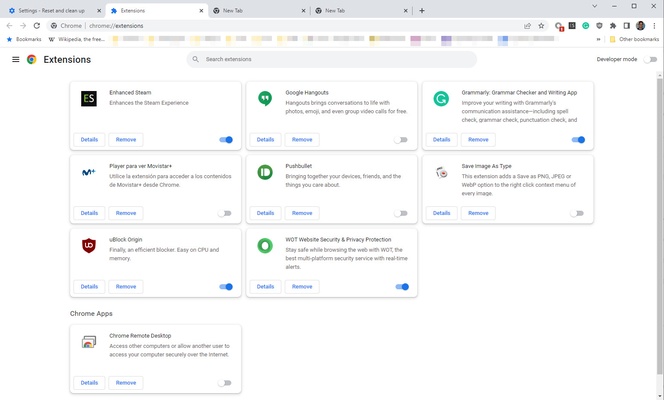This screenshot has height=400, width=664.
Task: Reload the page with the refresh icon
Action: coord(37,26)
